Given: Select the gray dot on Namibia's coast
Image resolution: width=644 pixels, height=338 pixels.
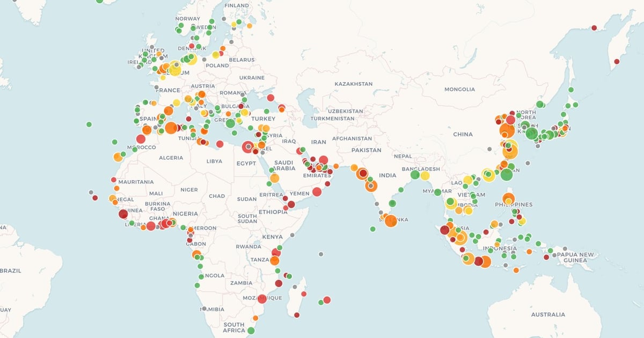Looking at the screenshot, I should tap(204, 308).
